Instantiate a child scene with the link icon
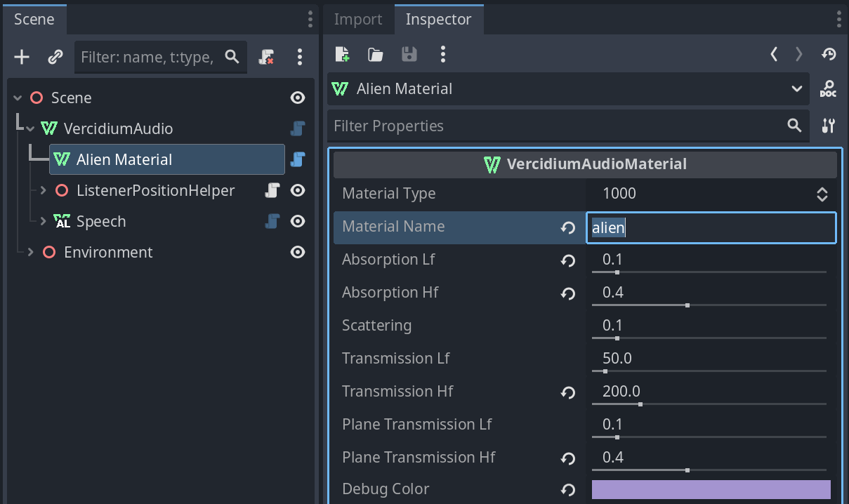The width and height of the screenshot is (849, 504). pos(55,57)
